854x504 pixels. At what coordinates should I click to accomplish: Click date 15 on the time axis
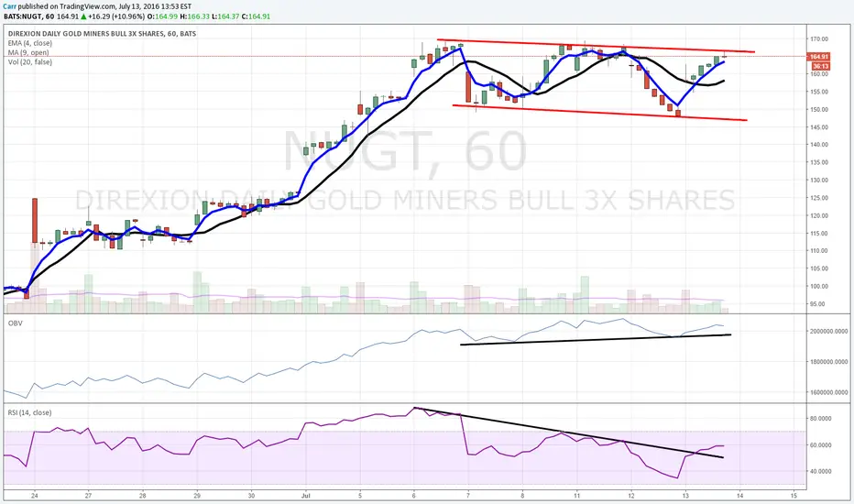tap(794, 496)
